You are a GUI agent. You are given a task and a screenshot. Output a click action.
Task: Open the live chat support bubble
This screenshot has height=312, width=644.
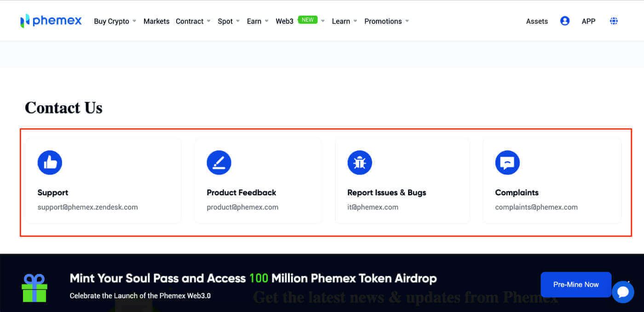tap(623, 292)
